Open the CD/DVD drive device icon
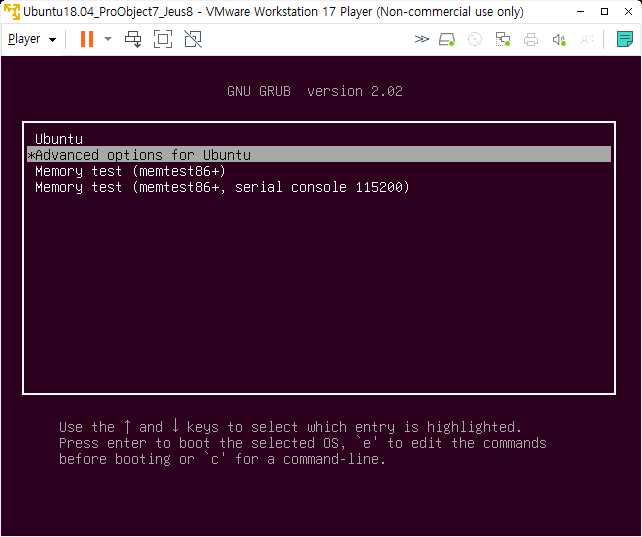This screenshot has width=642, height=537. click(x=475, y=39)
